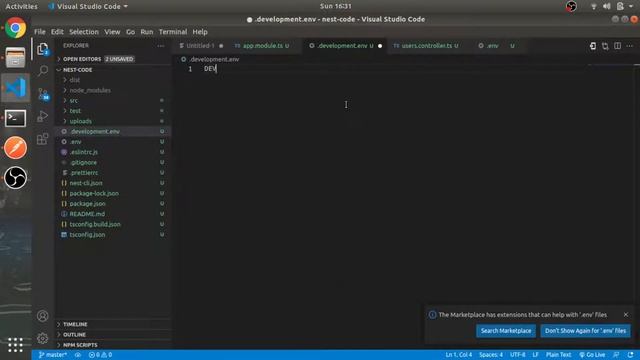Open tsconfig.build.json in the explorer
Image resolution: width=640 pixels, height=360 pixels.
[x=113, y=224]
